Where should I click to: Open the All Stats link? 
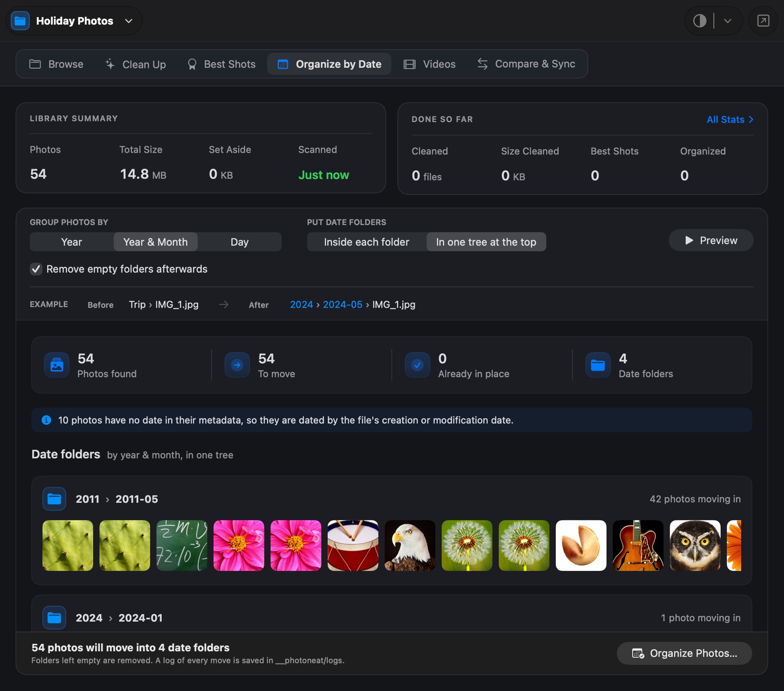coord(730,120)
